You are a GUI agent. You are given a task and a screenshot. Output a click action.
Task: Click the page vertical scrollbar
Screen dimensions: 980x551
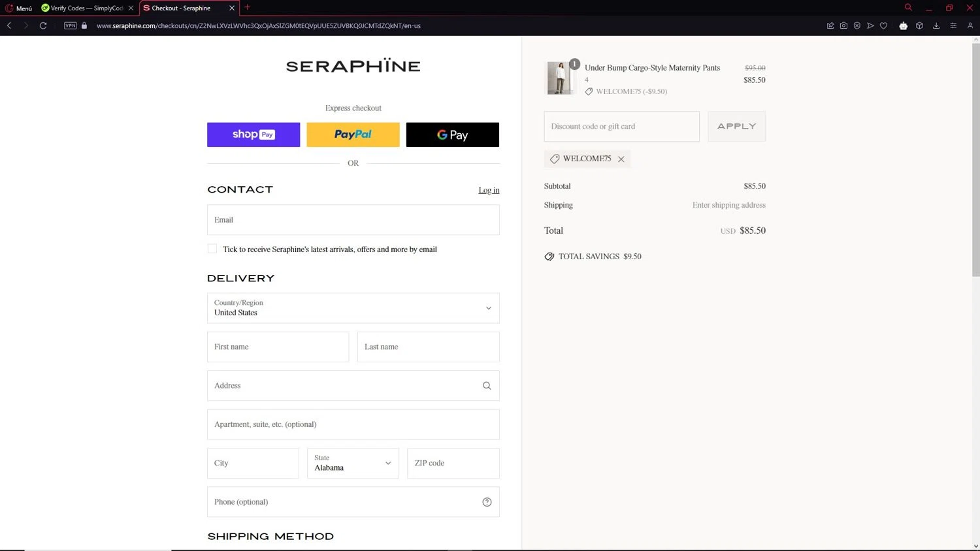(x=976, y=159)
